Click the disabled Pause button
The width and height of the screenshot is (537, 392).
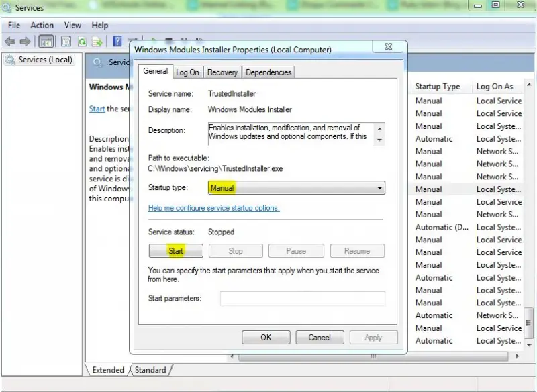click(296, 251)
